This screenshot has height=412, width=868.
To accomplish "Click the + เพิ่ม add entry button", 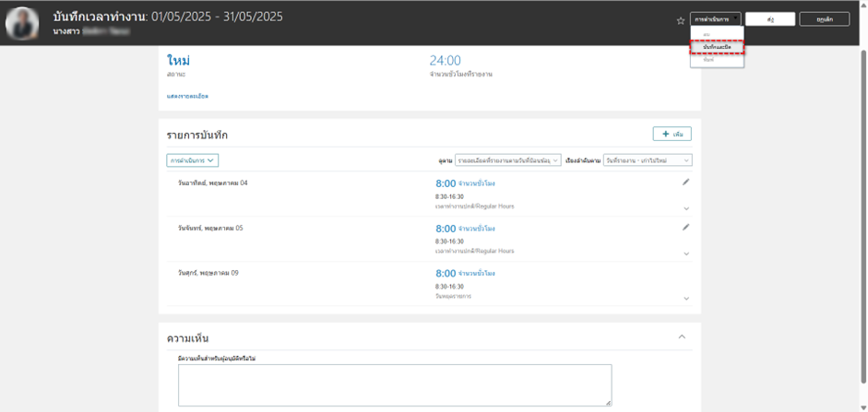I will pyautogui.click(x=672, y=135).
